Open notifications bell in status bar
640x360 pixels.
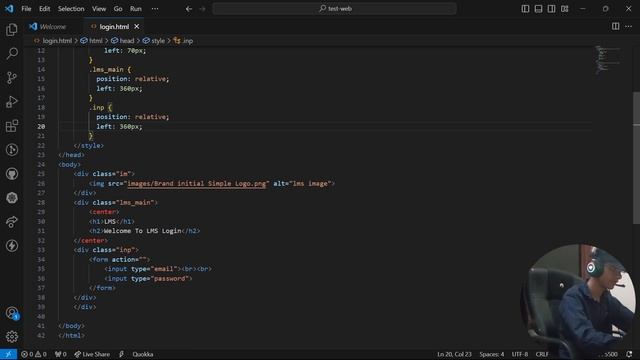tap(629, 354)
